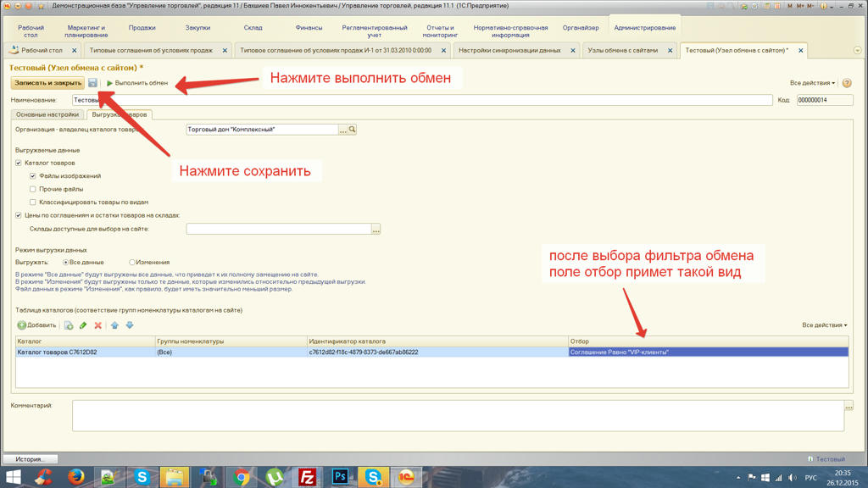Click the Тестовый link in the status bar

pos(830,459)
